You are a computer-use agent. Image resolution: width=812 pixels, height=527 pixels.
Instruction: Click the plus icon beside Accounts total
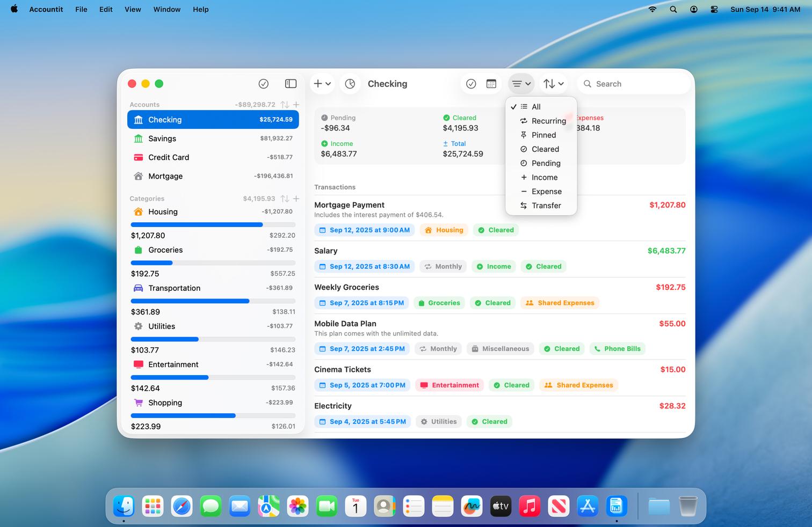tap(296, 105)
